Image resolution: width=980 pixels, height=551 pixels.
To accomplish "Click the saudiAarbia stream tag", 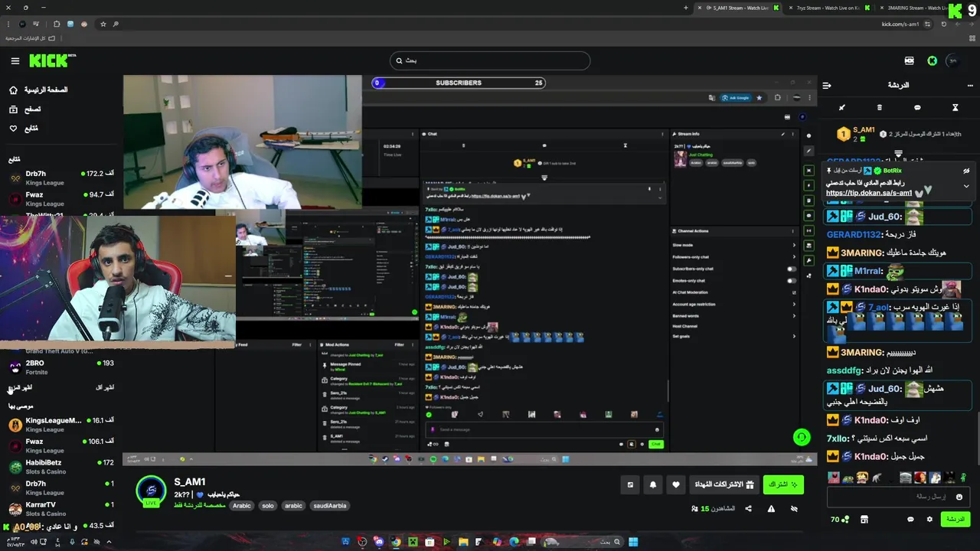I will (330, 506).
